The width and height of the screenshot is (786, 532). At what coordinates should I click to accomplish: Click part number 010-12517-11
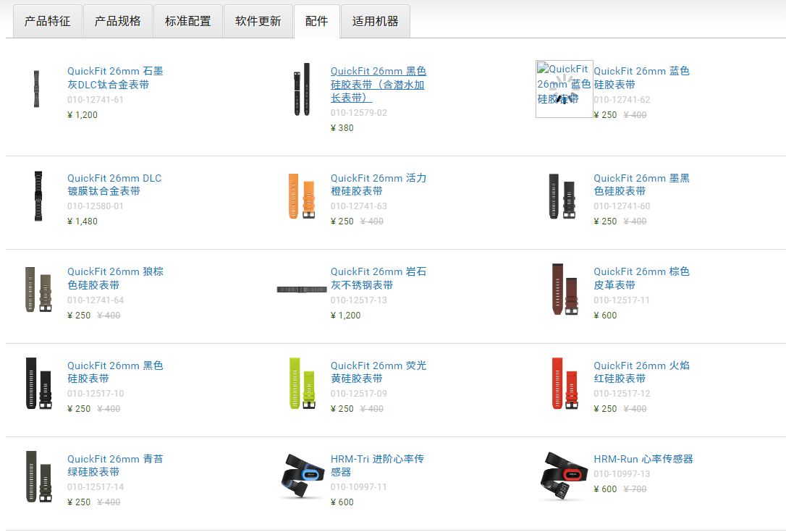[x=622, y=300]
